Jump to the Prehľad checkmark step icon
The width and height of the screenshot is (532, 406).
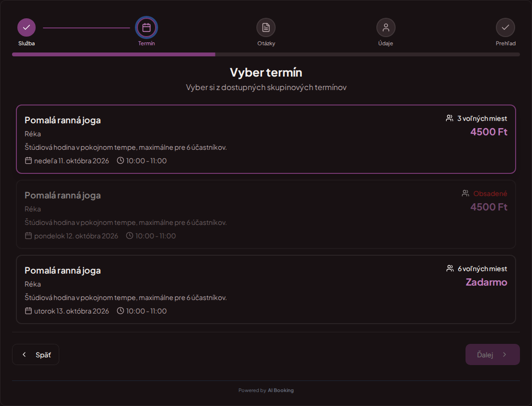[x=505, y=27]
